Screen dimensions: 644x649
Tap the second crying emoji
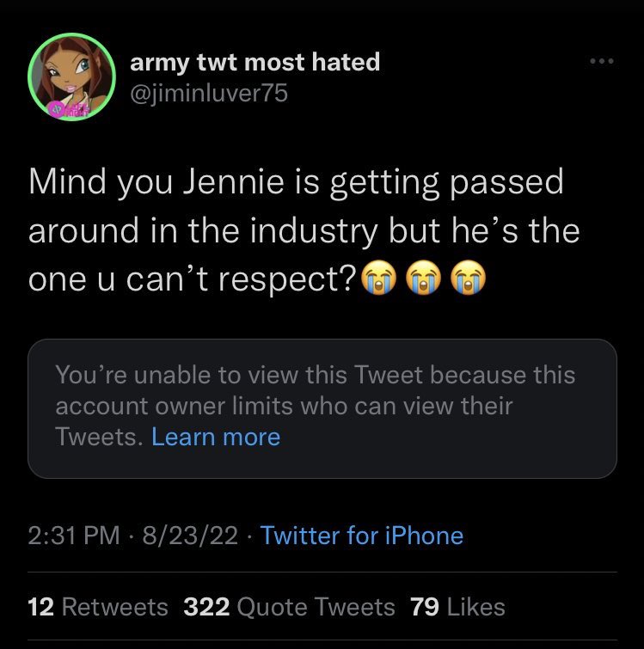click(x=423, y=278)
